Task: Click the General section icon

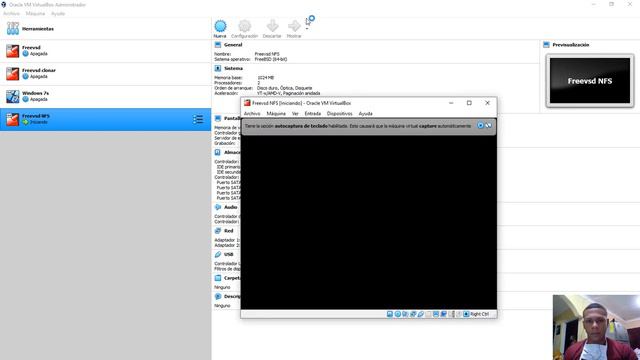Action: (218, 45)
